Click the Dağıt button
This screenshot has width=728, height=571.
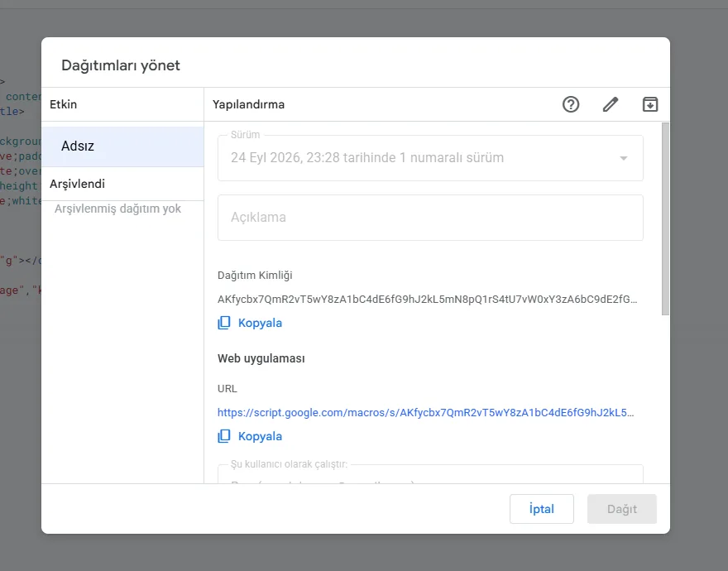(621, 509)
